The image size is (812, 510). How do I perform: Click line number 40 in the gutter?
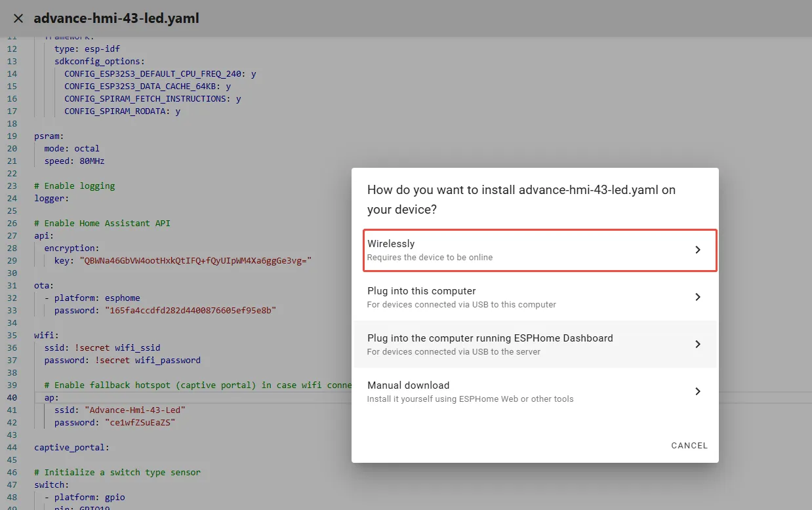(12, 398)
